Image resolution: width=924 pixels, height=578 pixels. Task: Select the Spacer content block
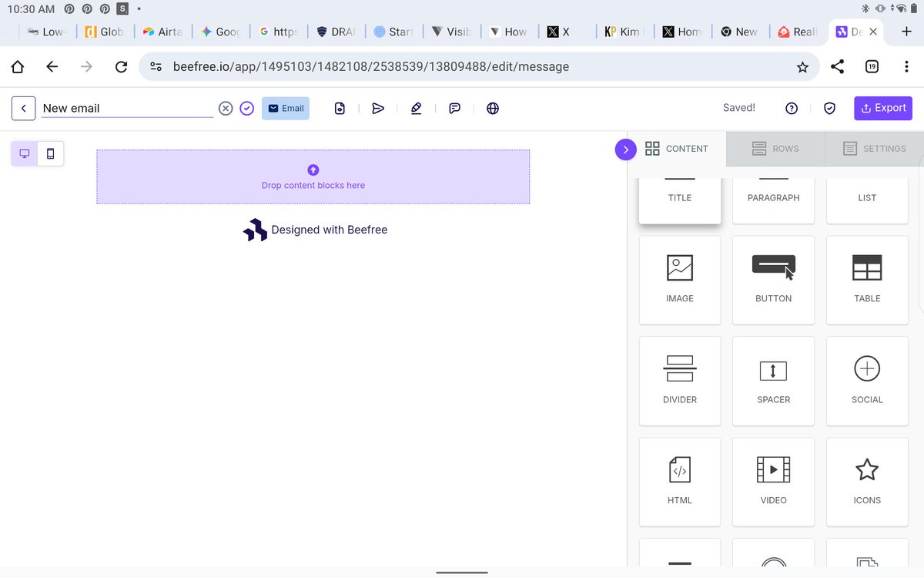(x=773, y=381)
